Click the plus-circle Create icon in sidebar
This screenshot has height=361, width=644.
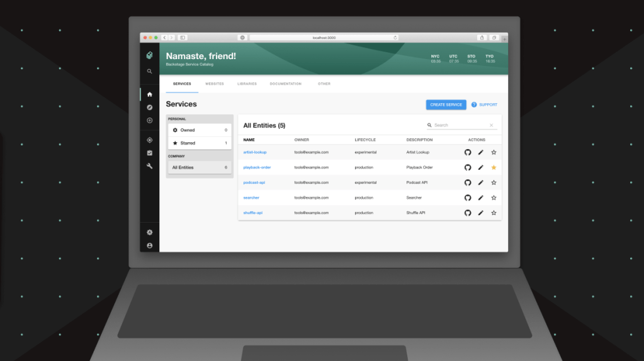pos(149,121)
